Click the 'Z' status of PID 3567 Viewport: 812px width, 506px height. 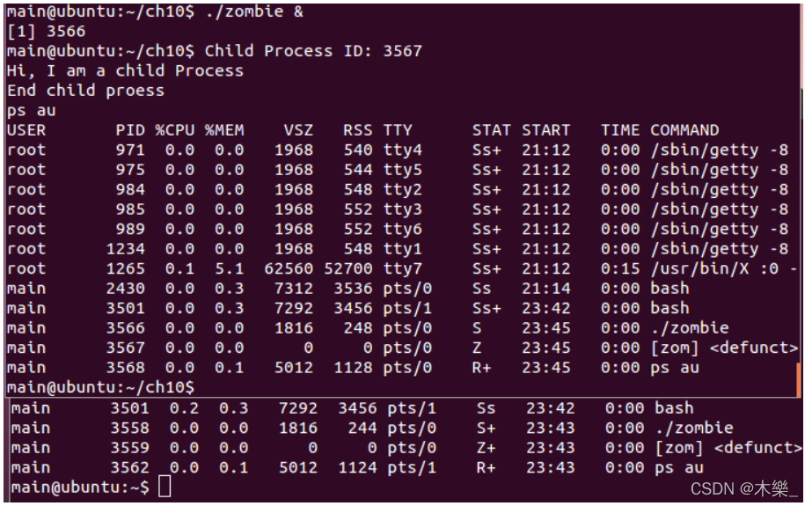point(477,348)
